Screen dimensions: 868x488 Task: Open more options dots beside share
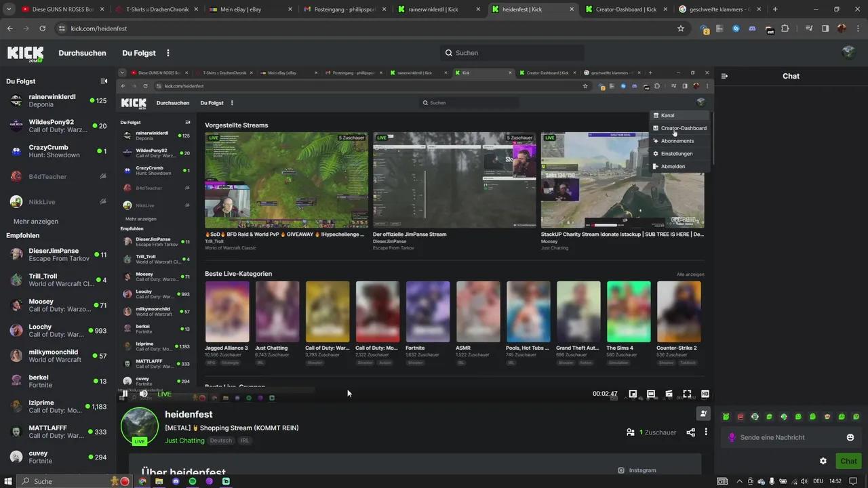pos(706,432)
